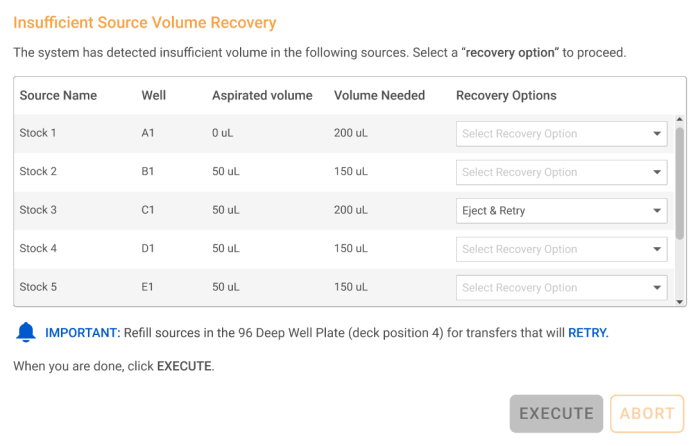
Task: Select the Stock 3 row name
Action: (39, 211)
